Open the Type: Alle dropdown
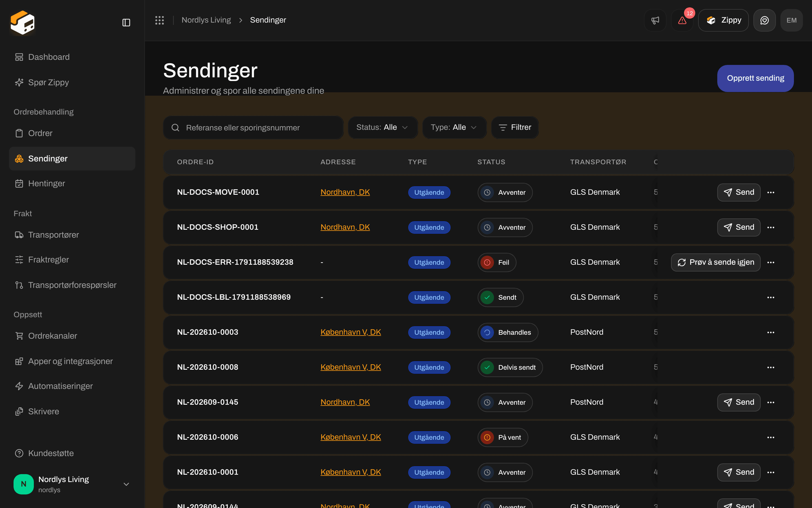812x508 pixels. pyautogui.click(x=454, y=127)
